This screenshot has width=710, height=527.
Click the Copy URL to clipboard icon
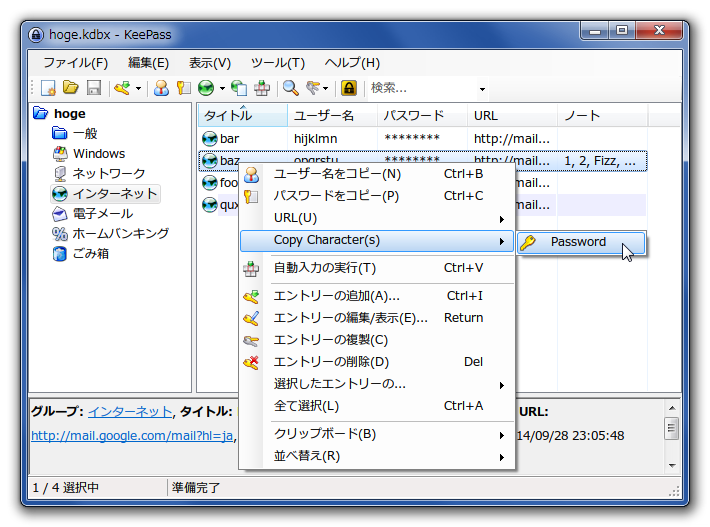coord(239,88)
